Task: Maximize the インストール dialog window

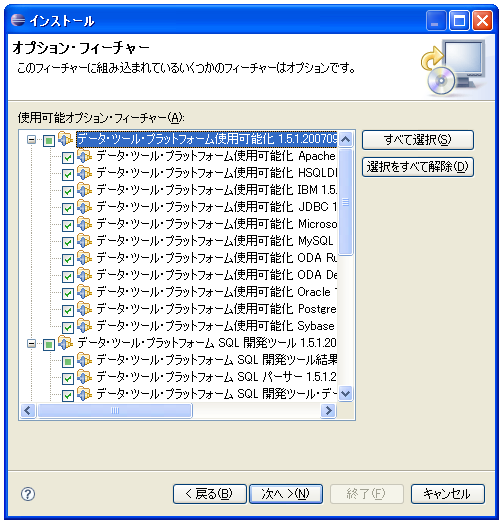Action: [459, 21]
